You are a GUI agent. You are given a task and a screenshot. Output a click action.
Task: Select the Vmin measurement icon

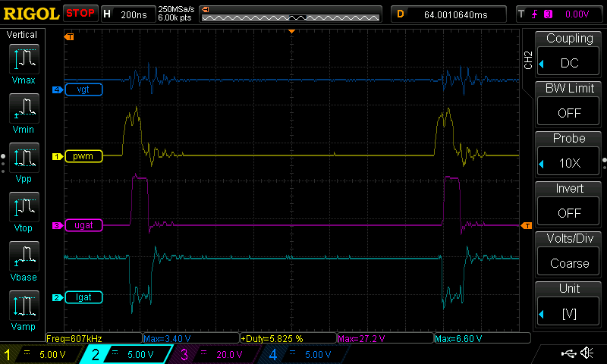(24, 108)
